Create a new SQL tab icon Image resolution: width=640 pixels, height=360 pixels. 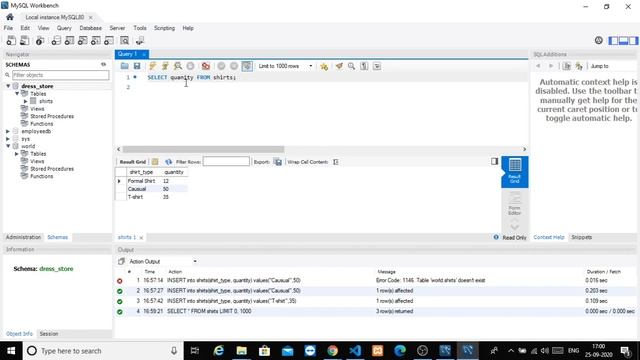11,40
